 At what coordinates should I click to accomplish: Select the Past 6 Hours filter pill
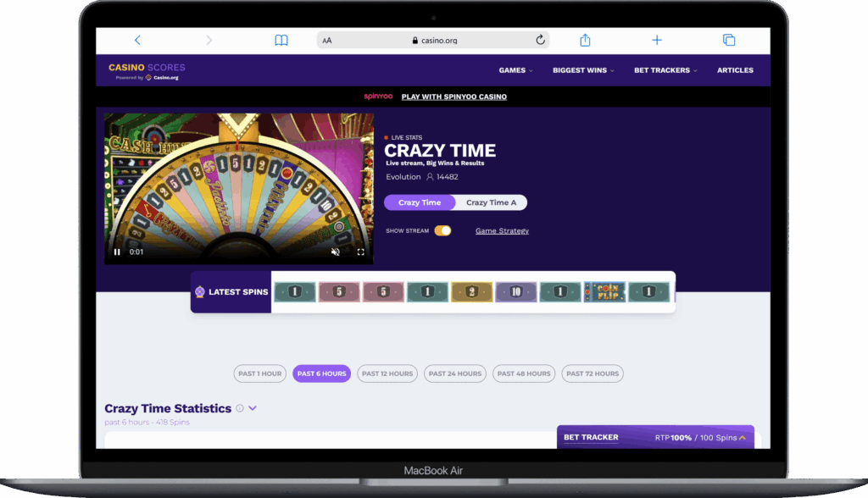(x=321, y=373)
